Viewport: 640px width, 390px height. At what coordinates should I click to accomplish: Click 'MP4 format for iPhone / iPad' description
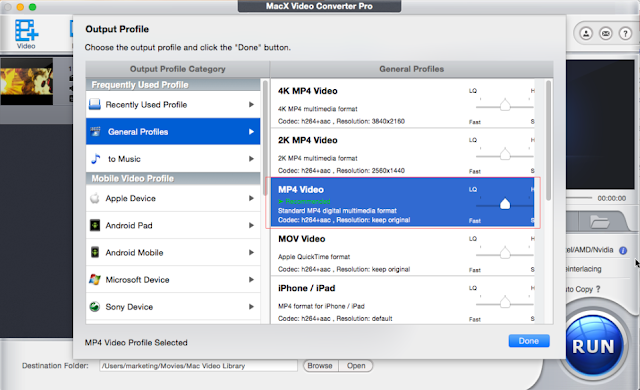(321, 306)
